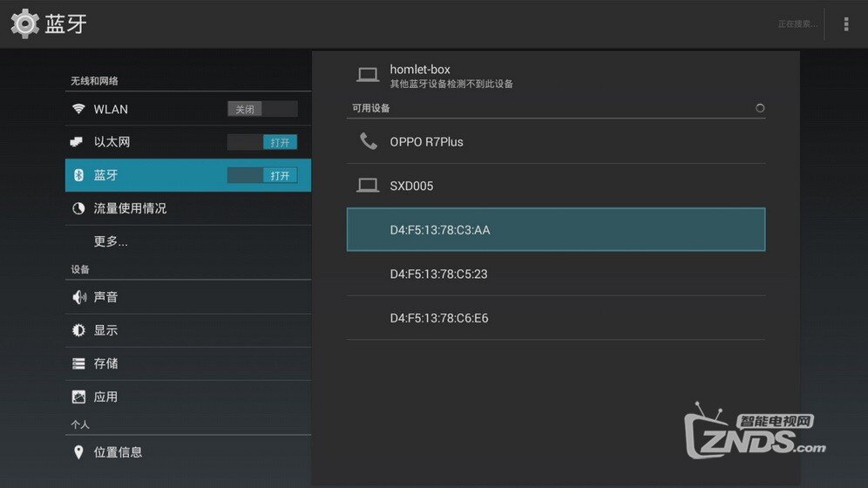
Task: Open the three-dot overflow menu
Action: click(845, 24)
